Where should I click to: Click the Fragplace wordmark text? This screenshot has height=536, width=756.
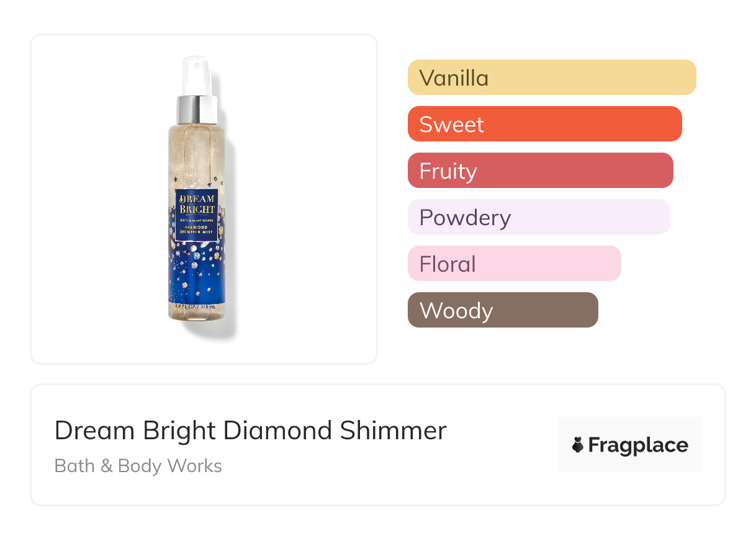638,445
